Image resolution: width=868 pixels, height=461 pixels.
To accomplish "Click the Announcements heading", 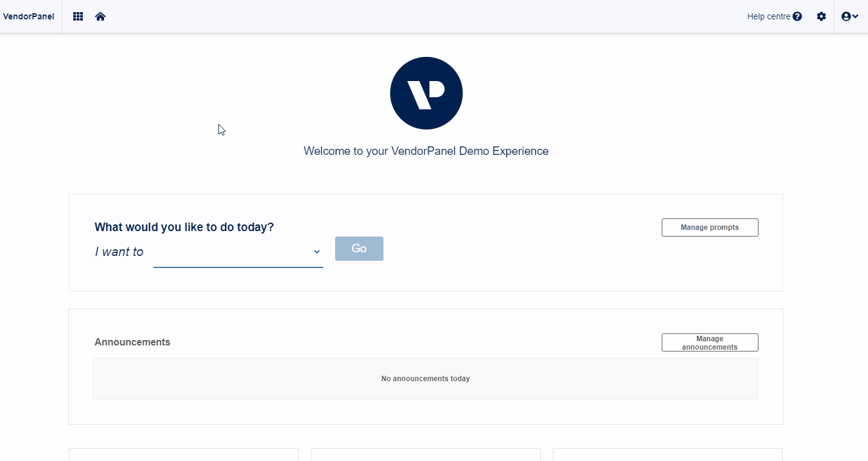I will (x=132, y=342).
